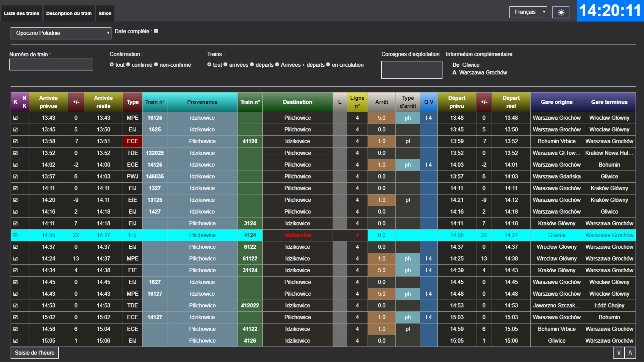Open the Français language dropdown

[x=528, y=12]
